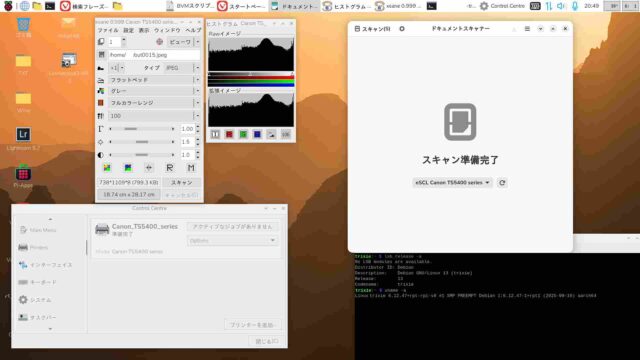Toggle the intensity channel button in histogram
640x360 pixels.
click(x=215, y=134)
